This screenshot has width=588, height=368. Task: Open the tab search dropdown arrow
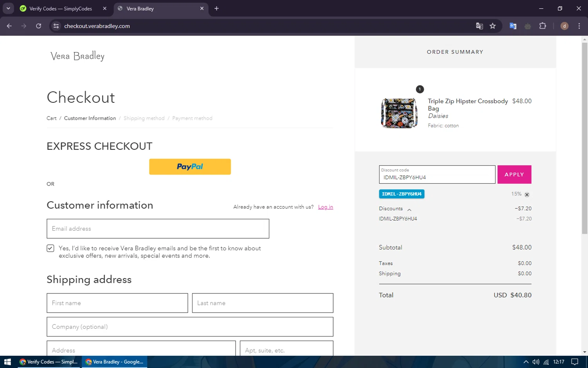coord(8,8)
